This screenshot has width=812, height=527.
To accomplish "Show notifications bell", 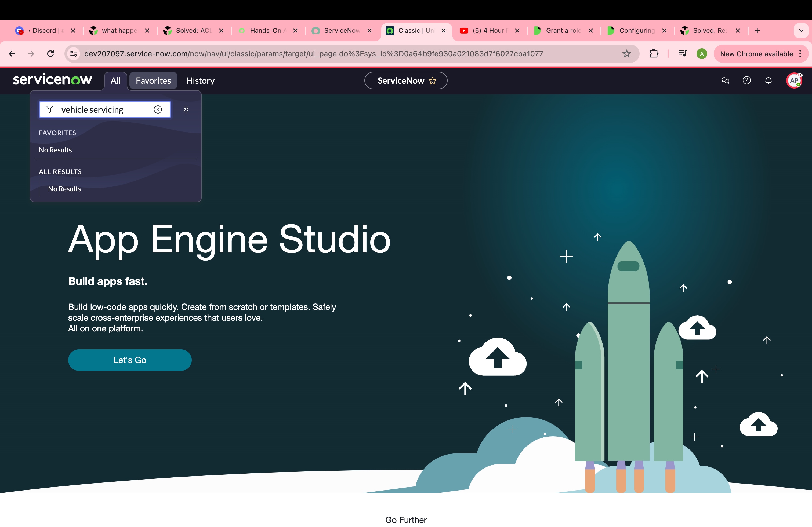I will tap(768, 80).
